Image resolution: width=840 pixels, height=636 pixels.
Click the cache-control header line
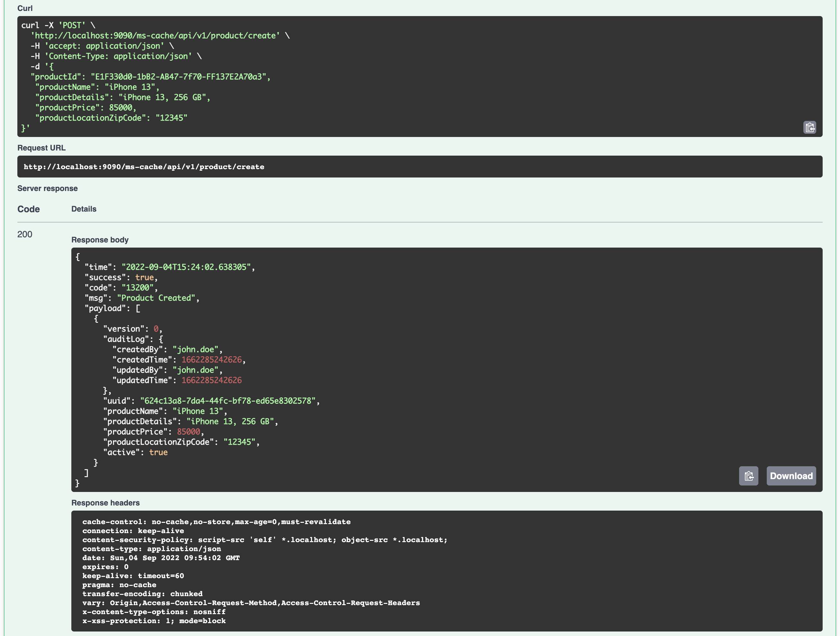[216, 522]
